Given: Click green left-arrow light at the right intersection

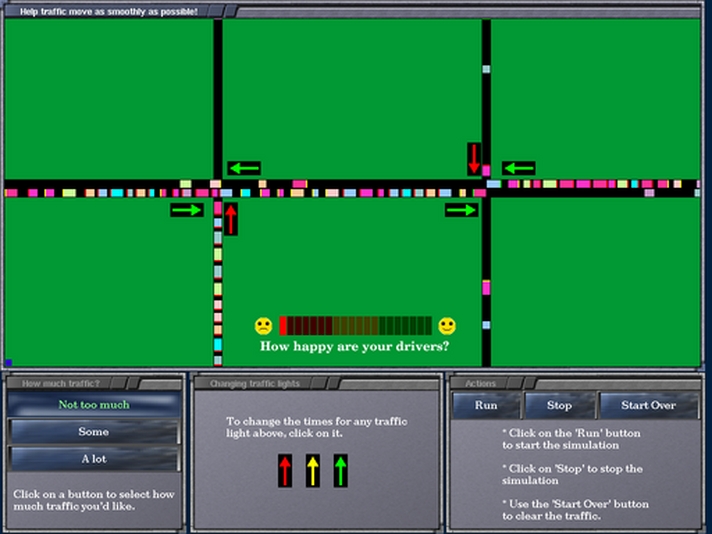Looking at the screenshot, I should click(518, 168).
